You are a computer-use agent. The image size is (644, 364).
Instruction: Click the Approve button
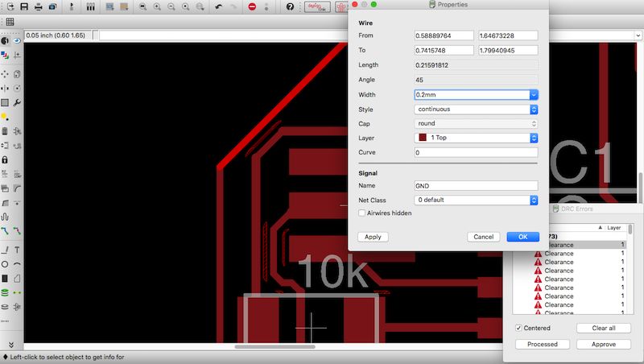[603, 345]
